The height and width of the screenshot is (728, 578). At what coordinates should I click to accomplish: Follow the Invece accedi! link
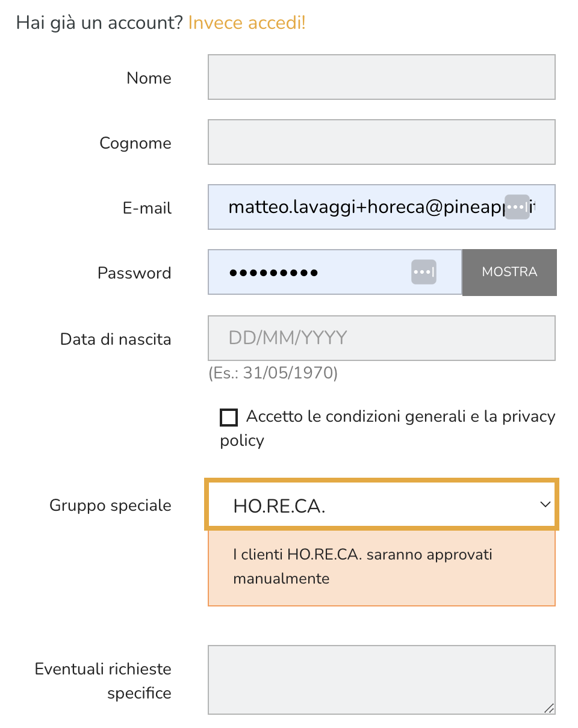pos(247,23)
